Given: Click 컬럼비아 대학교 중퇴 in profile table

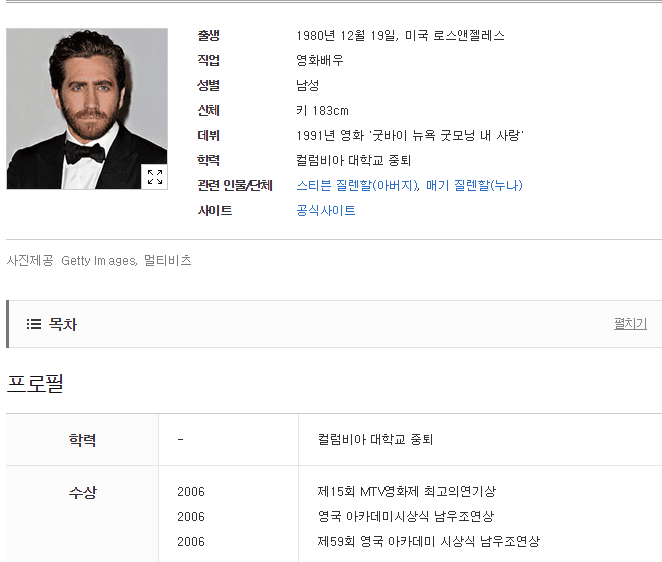Looking at the screenshot, I should (375, 440).
